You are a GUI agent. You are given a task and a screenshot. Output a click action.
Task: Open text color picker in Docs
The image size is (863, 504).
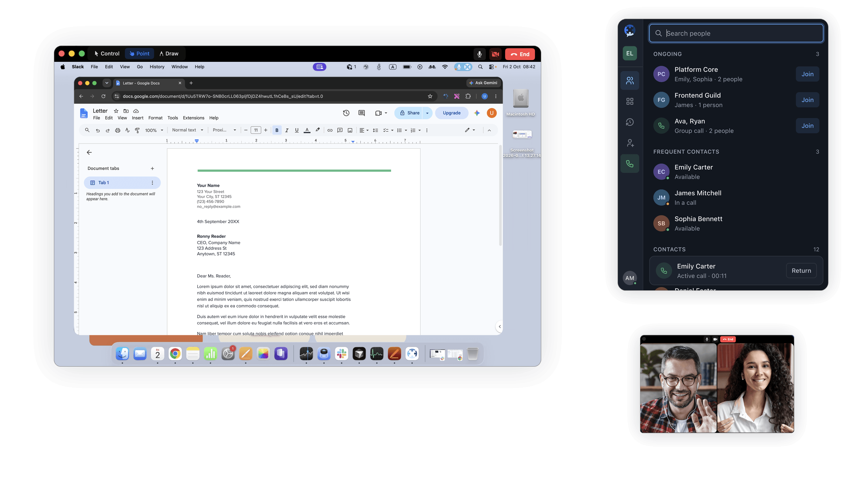click(x=307, y=130)
